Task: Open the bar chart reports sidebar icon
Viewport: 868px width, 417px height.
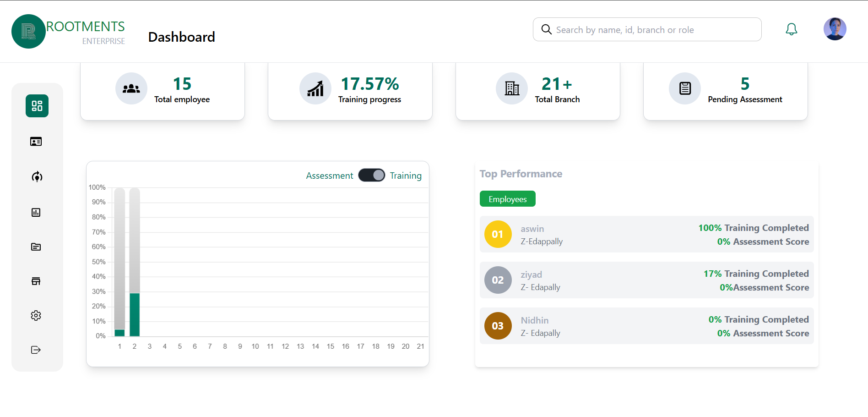Action: tap(36, 212)
